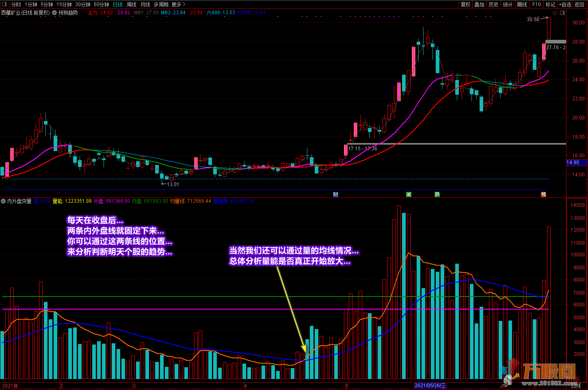The height and width of the screenshot is (390, 588).
Task: Click the 内外盘突里 indicator name
Action: 19,201
